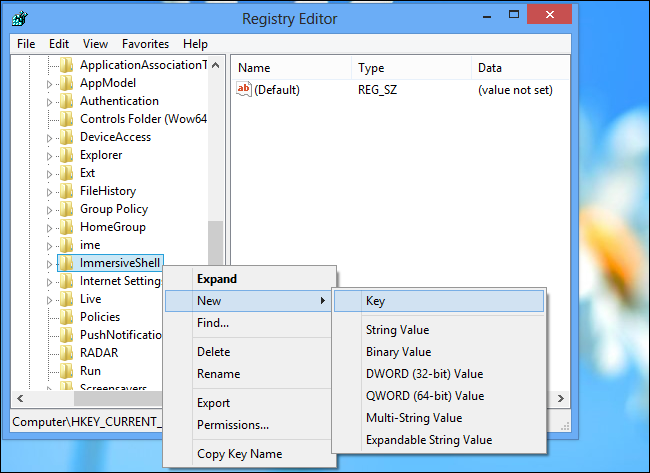Select the (Default) value row
The width and height of the screenshot is (650, 473).
pyautogui.click(x=400, y=90)
